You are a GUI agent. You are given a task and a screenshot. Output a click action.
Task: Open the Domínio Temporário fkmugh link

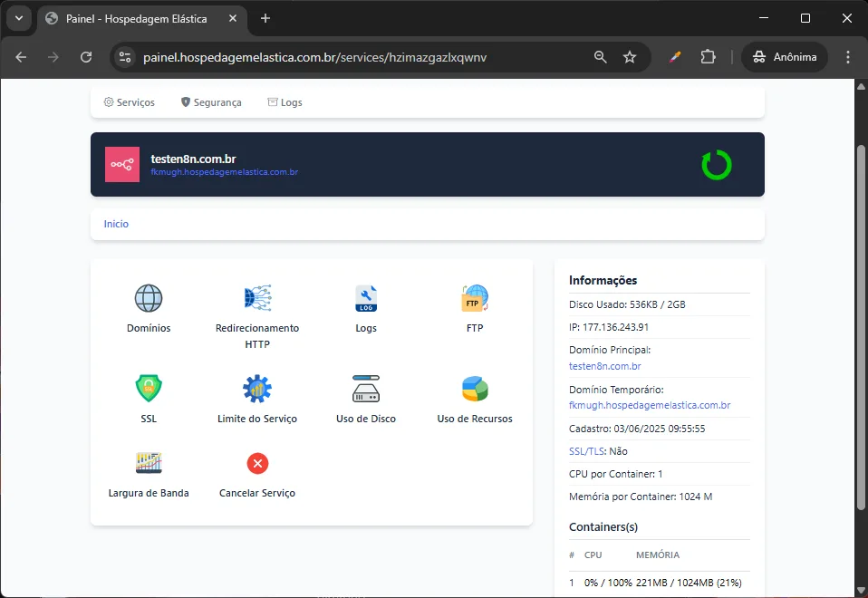click(650, 405)
